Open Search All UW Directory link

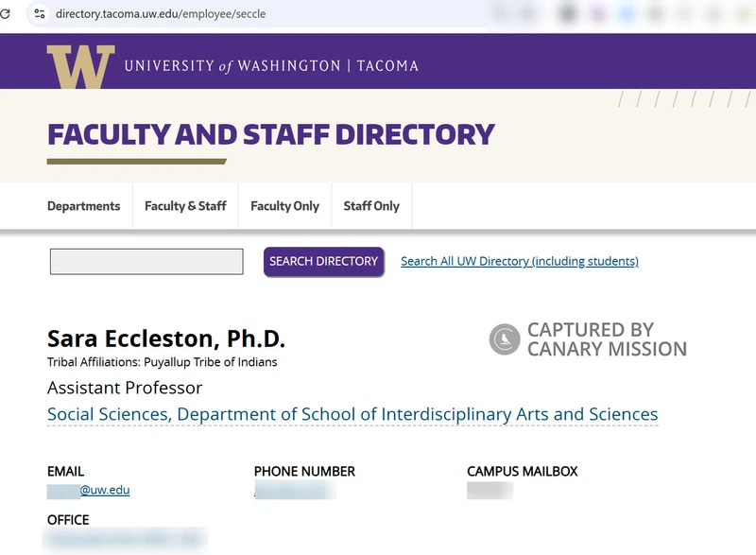tap(520, 261)
